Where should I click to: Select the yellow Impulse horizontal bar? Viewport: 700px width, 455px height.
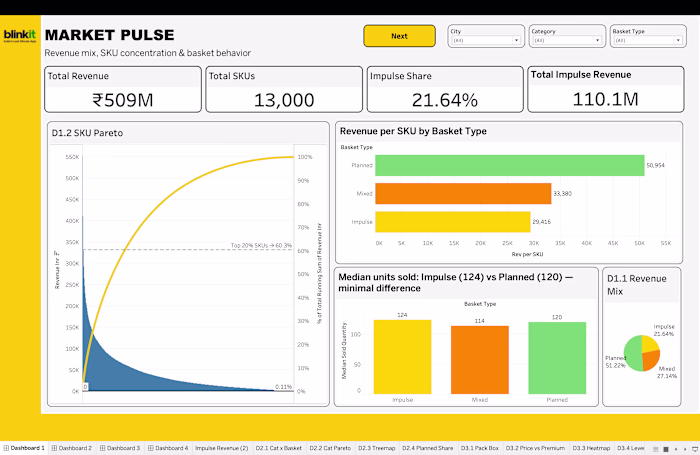pyautogui.click(x=453, y=222)
